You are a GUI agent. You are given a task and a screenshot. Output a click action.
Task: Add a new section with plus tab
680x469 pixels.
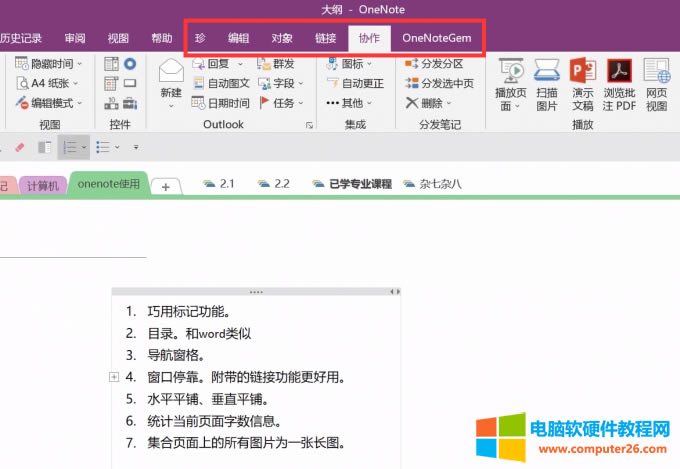(x=166, y=186)
